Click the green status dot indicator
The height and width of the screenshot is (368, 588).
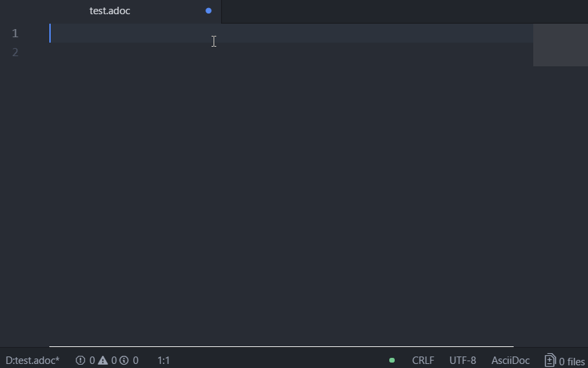point(392,361)
